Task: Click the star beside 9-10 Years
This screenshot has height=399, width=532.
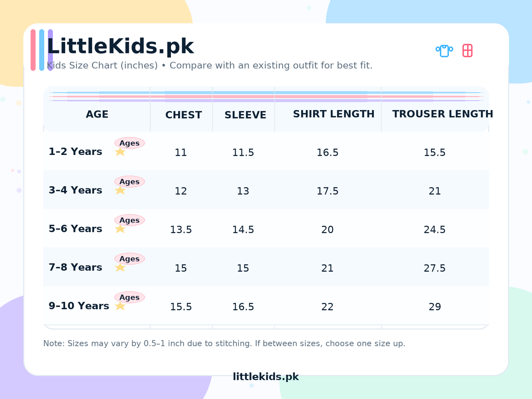Action: click(120, 306)
